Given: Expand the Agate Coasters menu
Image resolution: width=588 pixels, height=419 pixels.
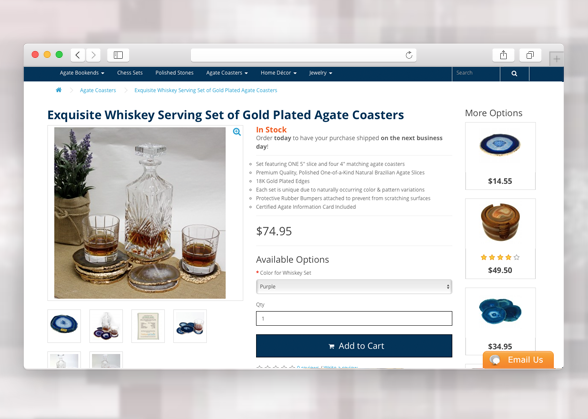Looking at the screenshot, I should (x=227, y=73).
